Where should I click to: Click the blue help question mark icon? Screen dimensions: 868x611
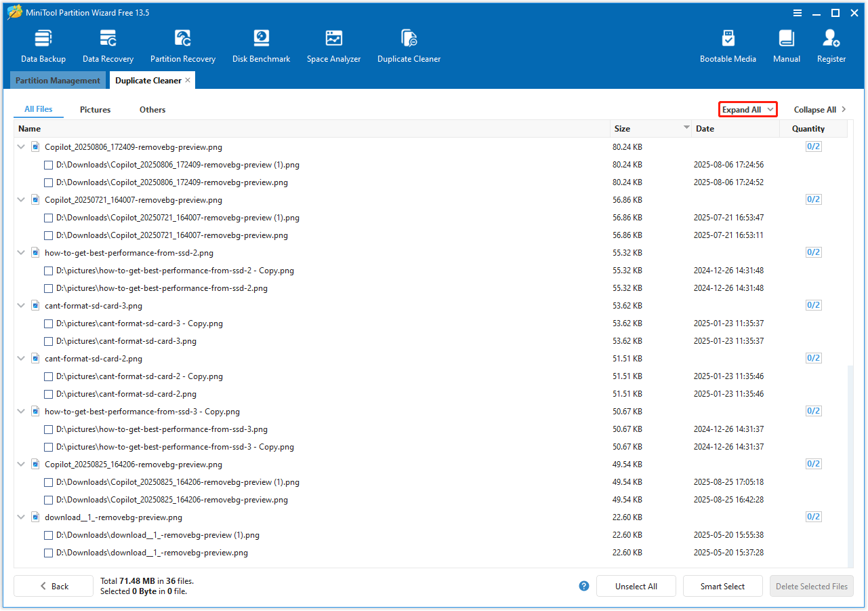click(584, 586)
